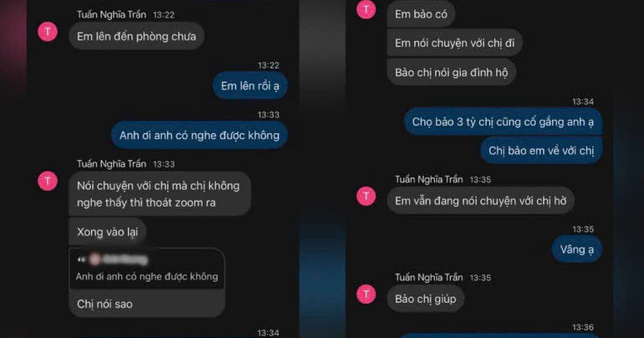The height and width of the screenshot is (338, 644).
Task: Select the message 'Em nói chuyện với chị đi'
Action: pyautogui.click(x=455, y=43)
